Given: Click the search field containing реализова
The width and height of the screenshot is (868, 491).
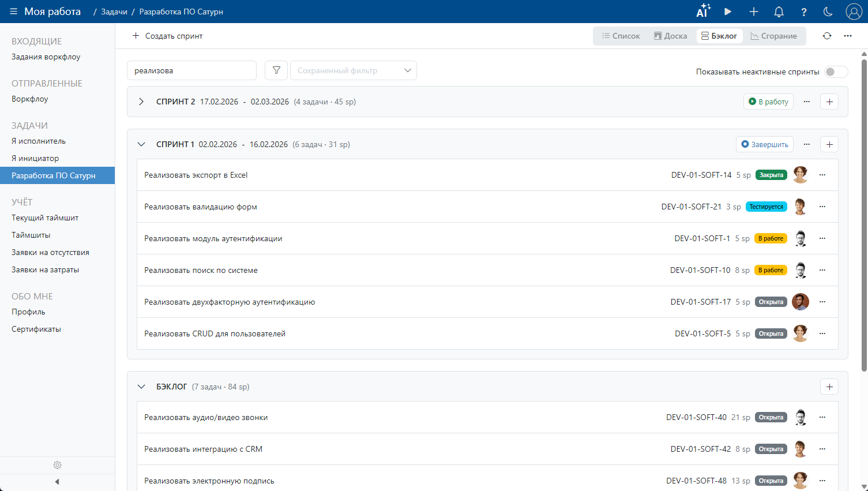Looking at the screenshot, I should (x=191, y=70).
